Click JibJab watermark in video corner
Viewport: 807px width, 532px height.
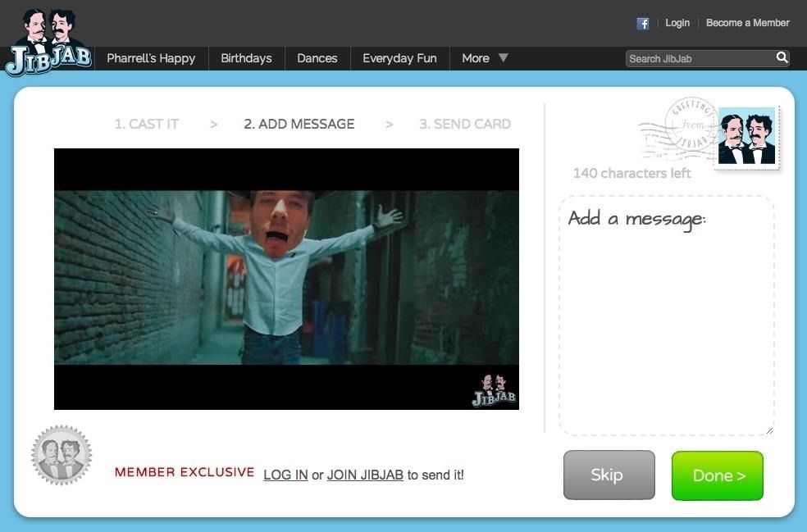tap(494, 391)
